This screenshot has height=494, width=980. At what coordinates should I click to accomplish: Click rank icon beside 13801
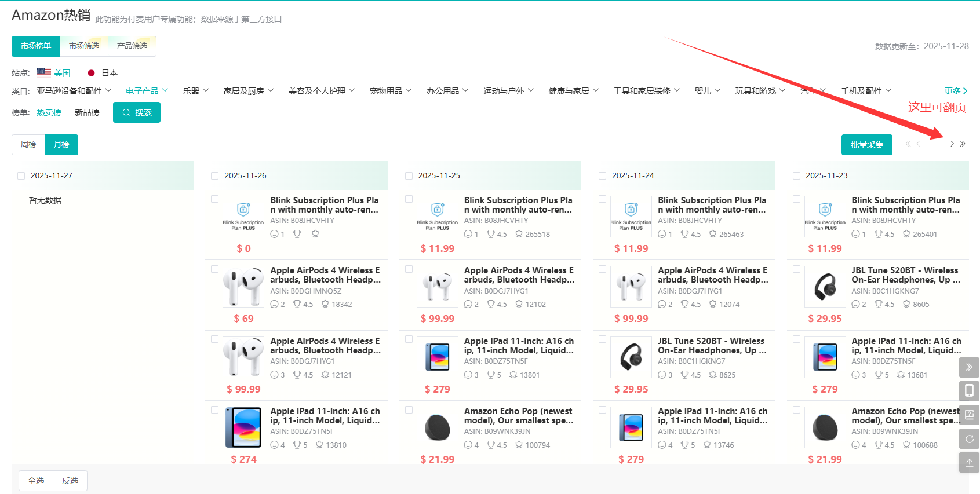(513, 375)
